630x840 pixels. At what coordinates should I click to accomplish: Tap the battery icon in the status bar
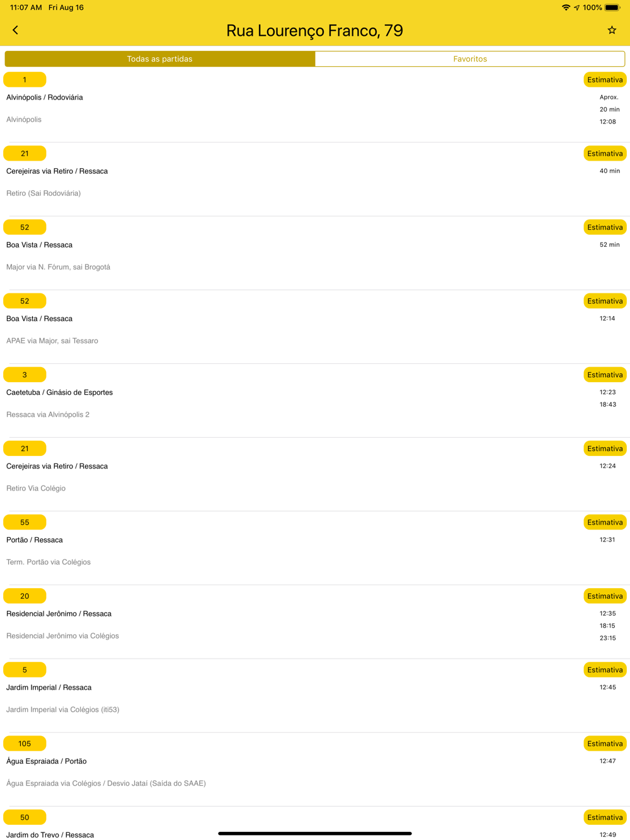(x=612, y=8)
